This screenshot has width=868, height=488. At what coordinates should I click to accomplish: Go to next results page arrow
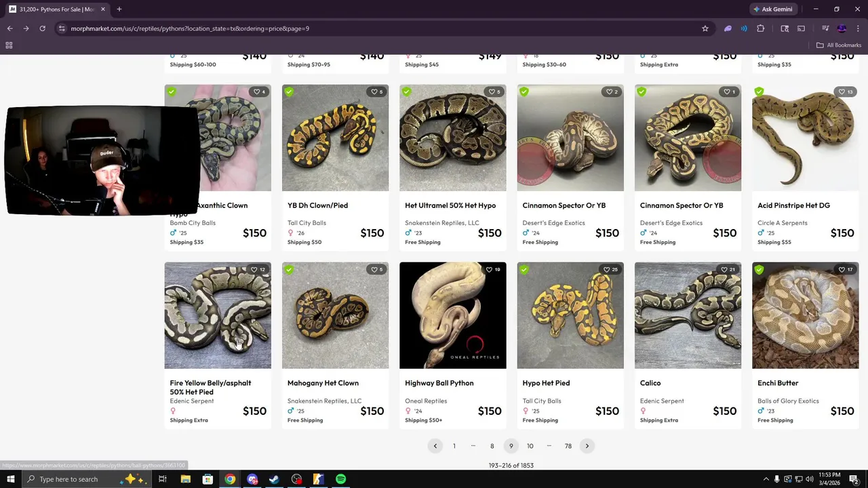coord(587,446)
